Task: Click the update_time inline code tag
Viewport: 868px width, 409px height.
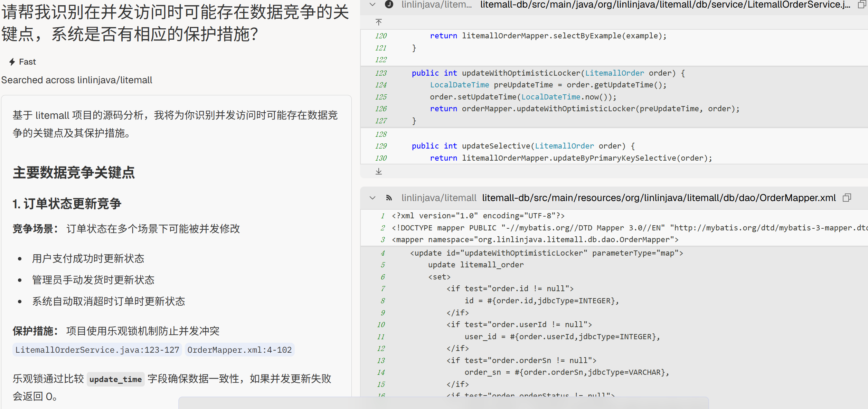Action: [115, 379]
